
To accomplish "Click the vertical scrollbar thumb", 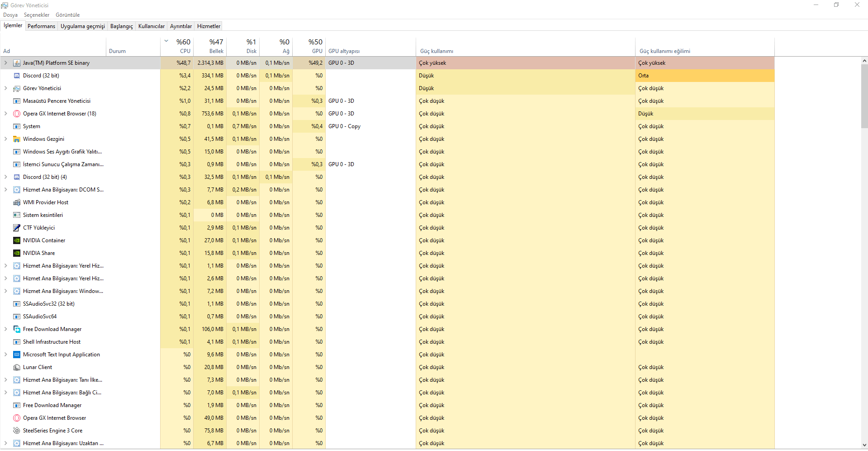I will pos(864,96).
